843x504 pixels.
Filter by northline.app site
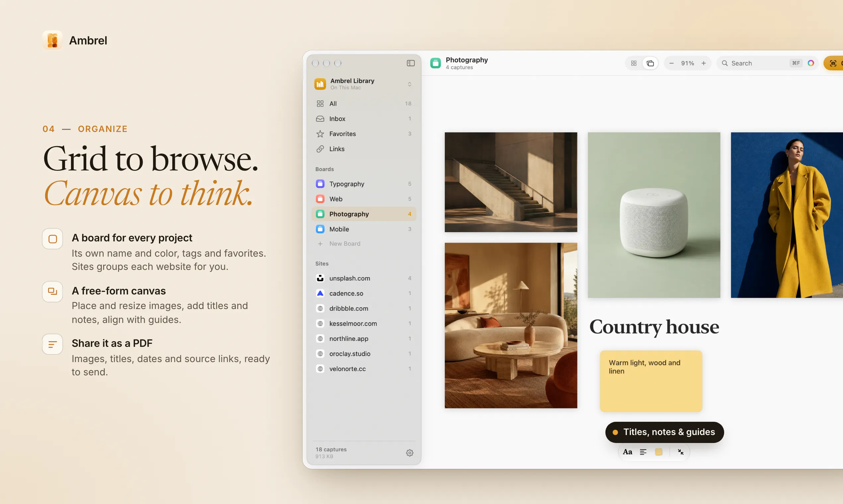pyautogui.click(x=363, y=339)
